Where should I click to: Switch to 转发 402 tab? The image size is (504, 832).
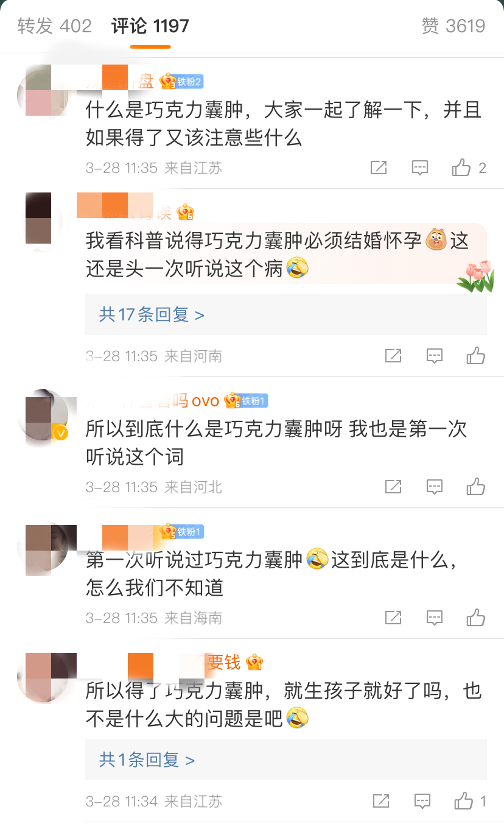tap(55, 26)
